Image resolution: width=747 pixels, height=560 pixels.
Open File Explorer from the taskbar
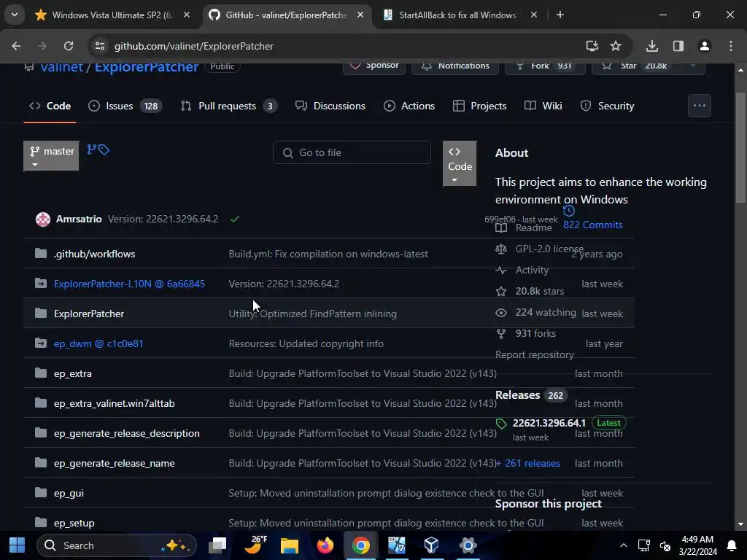click(x=289, y=545)
